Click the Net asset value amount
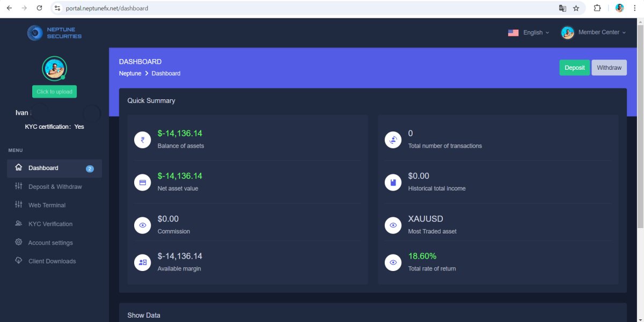The width and height of the screenshot is (644, 322). point(180,176)
